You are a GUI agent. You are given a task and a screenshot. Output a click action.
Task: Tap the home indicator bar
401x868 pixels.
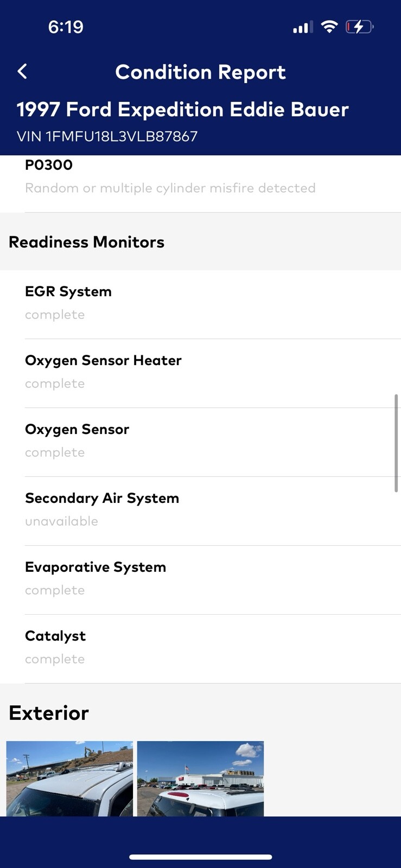[200, 857]
